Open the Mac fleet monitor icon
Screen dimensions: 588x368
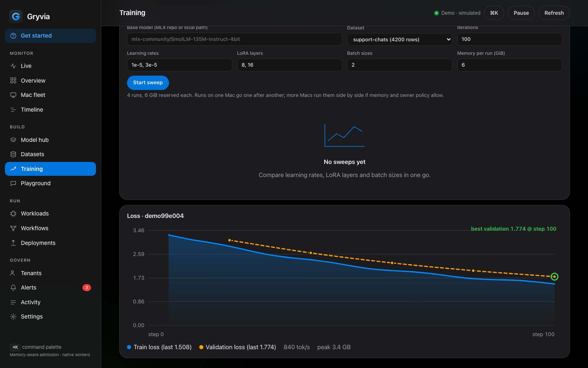pyautogui.click(x=13, y=95)
